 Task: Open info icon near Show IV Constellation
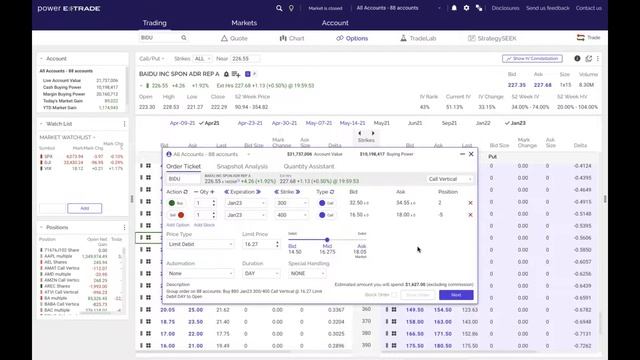coord(577,59)
